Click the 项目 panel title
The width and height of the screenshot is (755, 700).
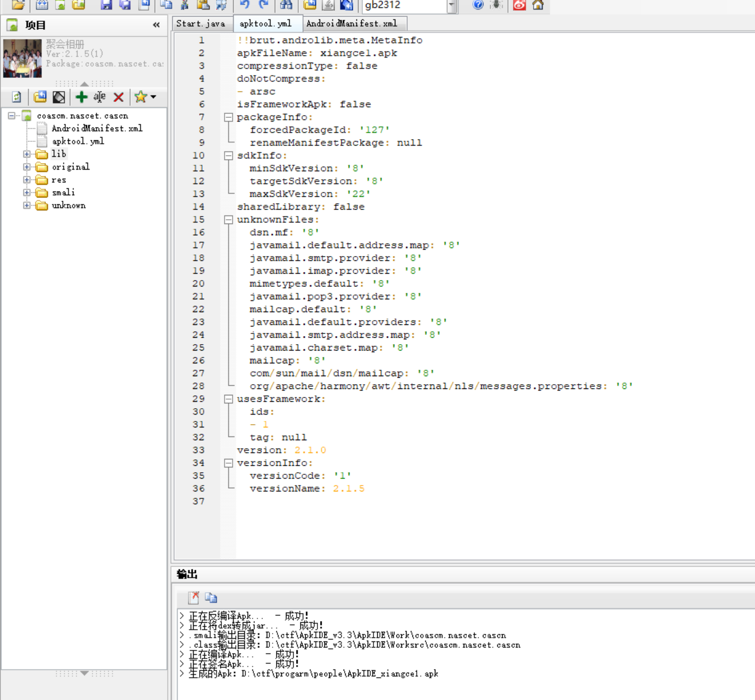35,25
